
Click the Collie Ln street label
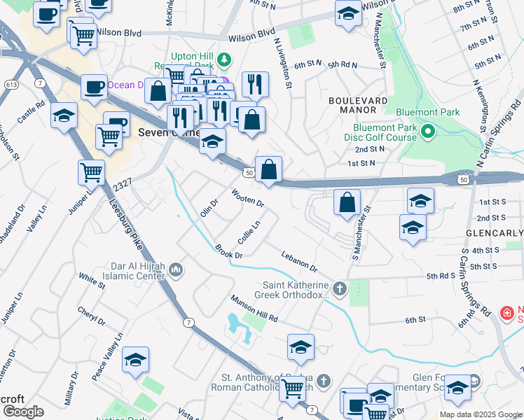[249, 232]
